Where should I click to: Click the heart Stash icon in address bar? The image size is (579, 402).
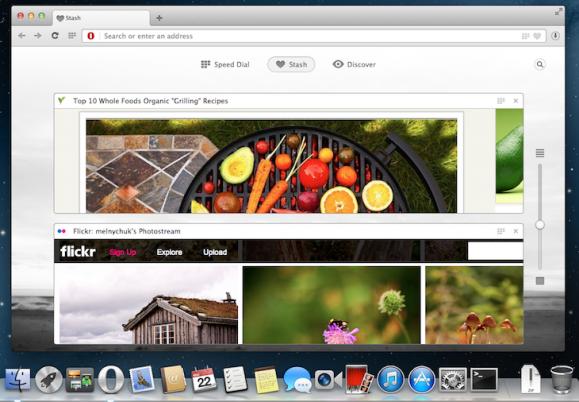[537, 36]
